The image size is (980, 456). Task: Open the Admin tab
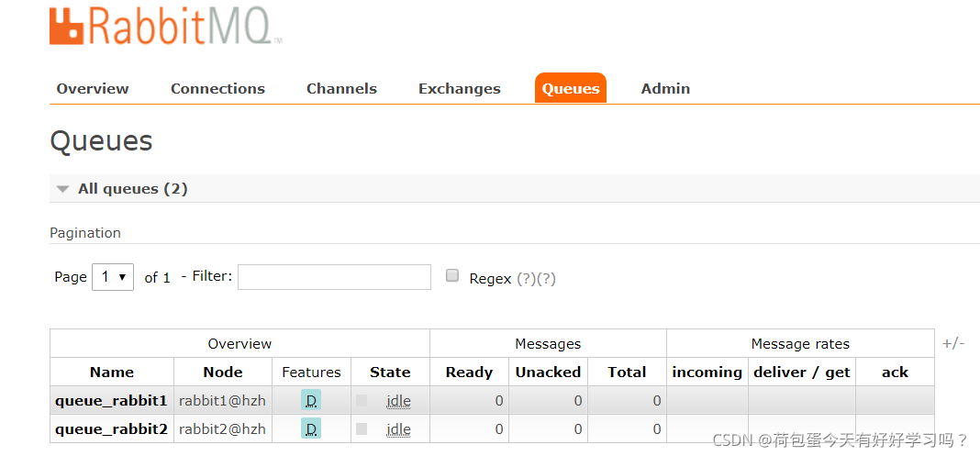click(665, 89)
